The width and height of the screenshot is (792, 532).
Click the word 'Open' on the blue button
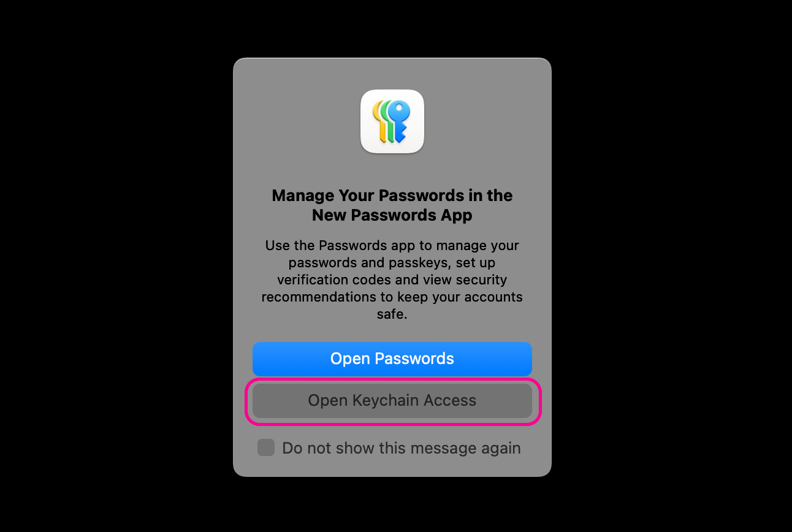pos(350,359)
